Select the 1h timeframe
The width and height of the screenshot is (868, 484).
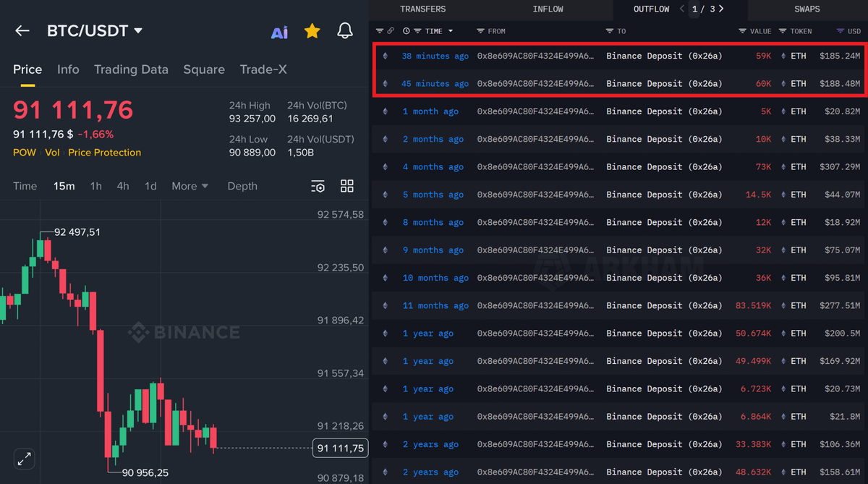pos(95,186)
